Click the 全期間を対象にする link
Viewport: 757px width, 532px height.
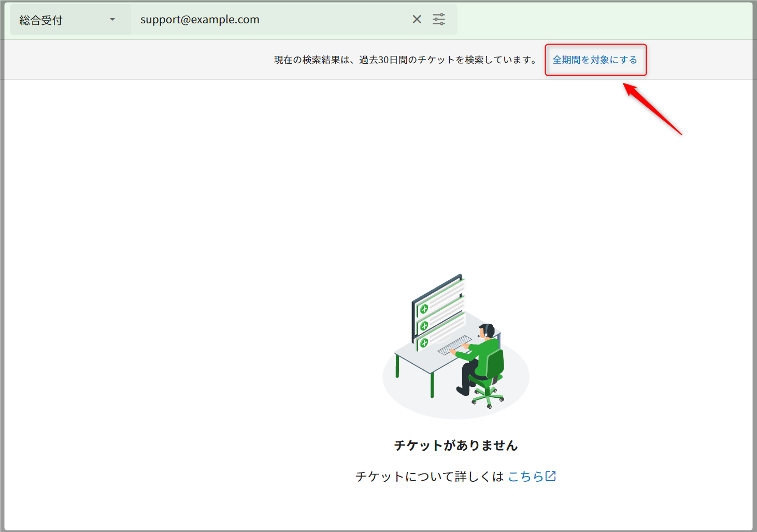[x=595, y=60]
